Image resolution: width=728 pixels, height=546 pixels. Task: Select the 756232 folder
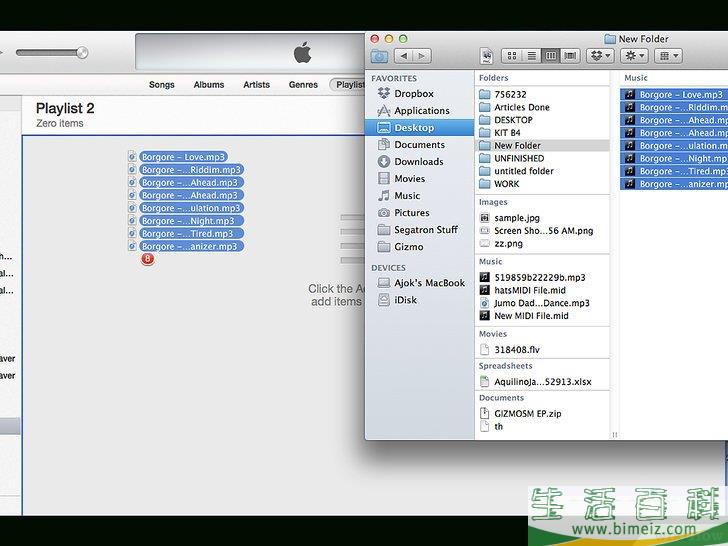pyautogui.click(x=542, y=94)
